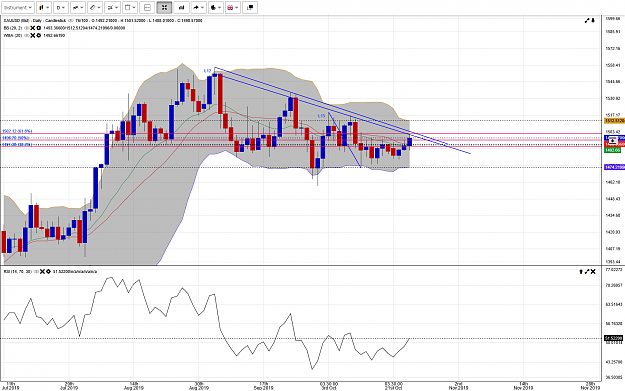Image resolution: width=625 pixels, height=391 pixels.
Task: Open the chart type candlestick dropdown
Action: point(44,8)
